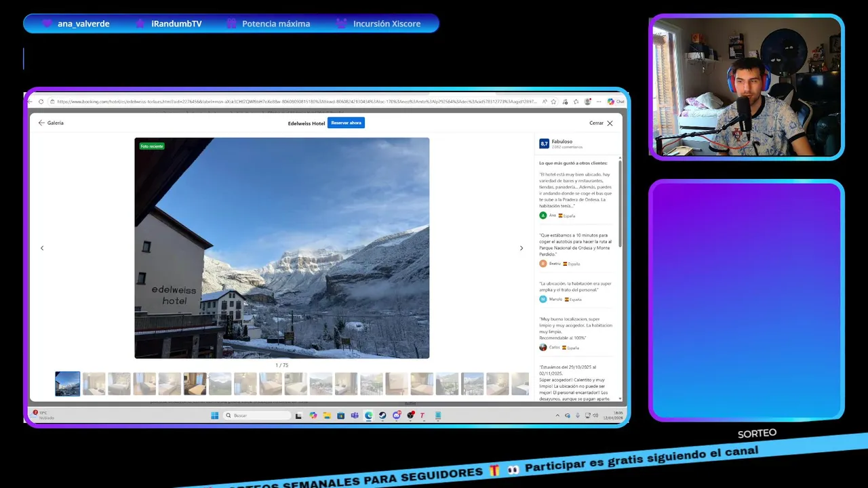Viewport: 868px width, 488px height.
Task: Click the streamer webcam feed
Action: click(747, 87)
